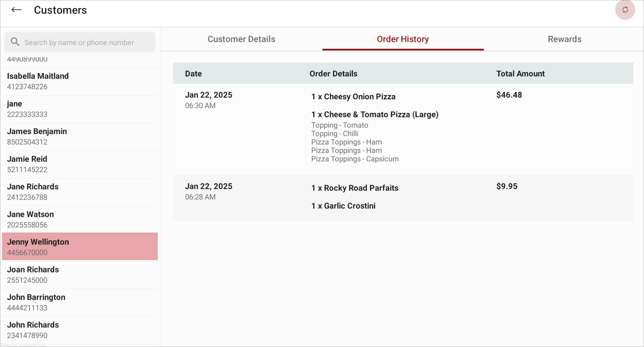Select customer jane 2223333333
The image size is (644, 347).
(80, 109)
